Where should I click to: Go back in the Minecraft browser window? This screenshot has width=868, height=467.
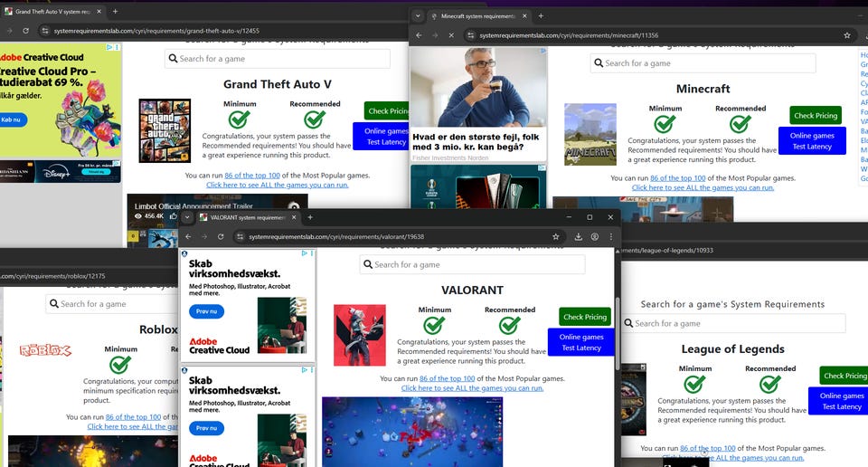click(419, 35)
